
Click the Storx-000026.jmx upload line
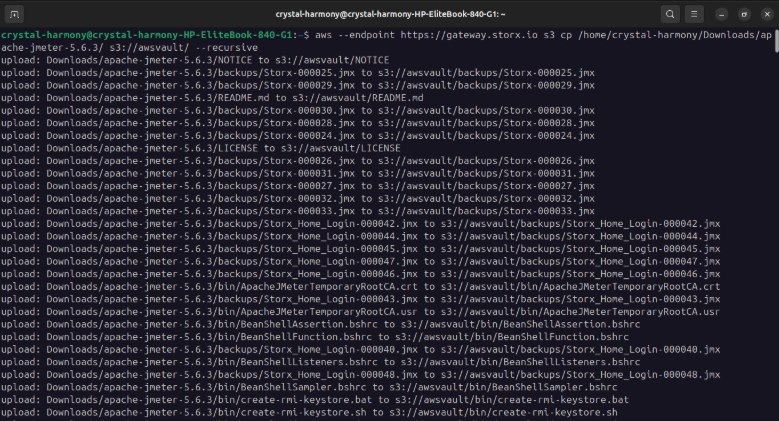click(x=298, y=161)
